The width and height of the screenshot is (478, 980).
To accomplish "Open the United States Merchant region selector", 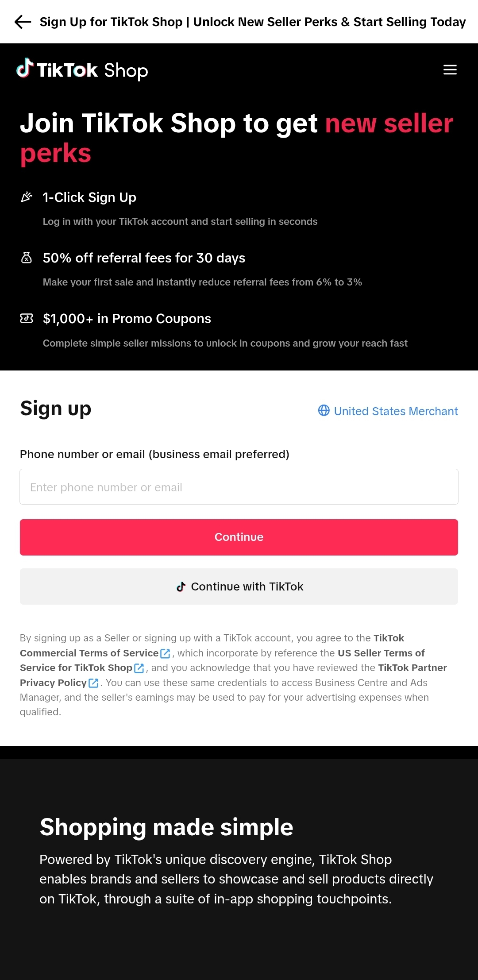I will pyautogui.click(x=388, y=411).
